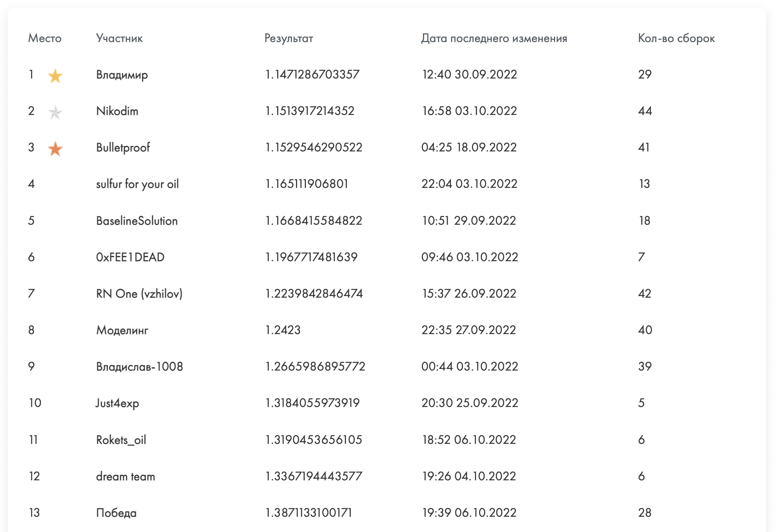Click result 1.3871133100171 for Победа

(308, 513)
